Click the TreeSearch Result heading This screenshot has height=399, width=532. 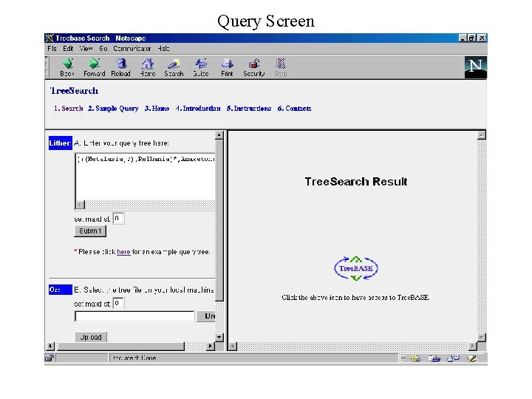pyautogui.click(x=356, y=182)
